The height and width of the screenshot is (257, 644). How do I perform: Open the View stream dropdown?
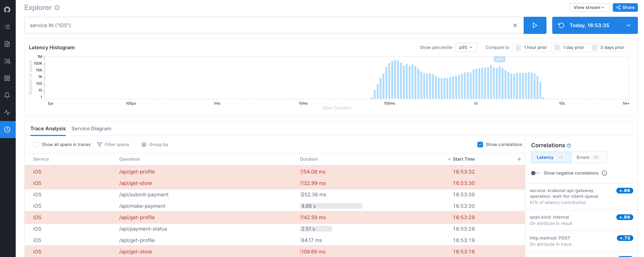click(x=589, y=7)
